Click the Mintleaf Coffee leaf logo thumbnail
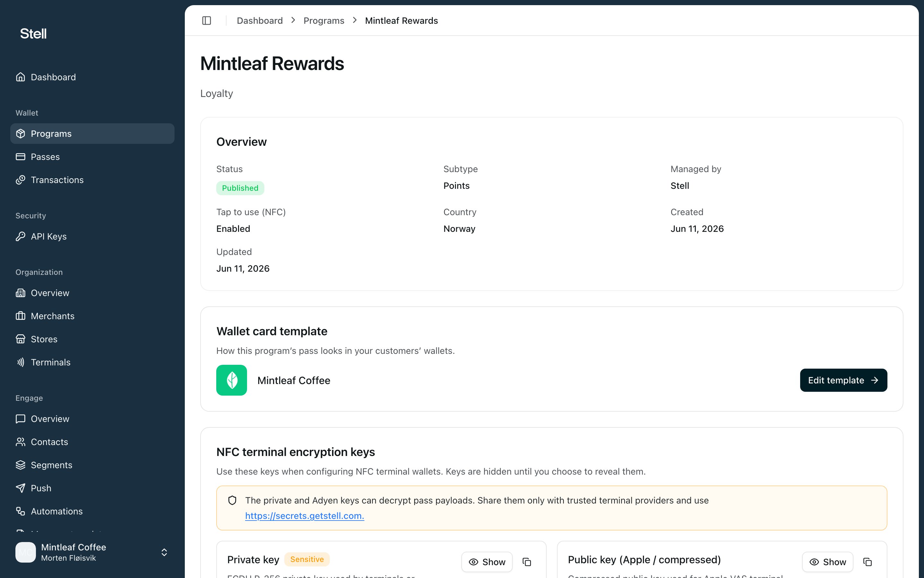924x578 pixels. (x=232, y=381)
